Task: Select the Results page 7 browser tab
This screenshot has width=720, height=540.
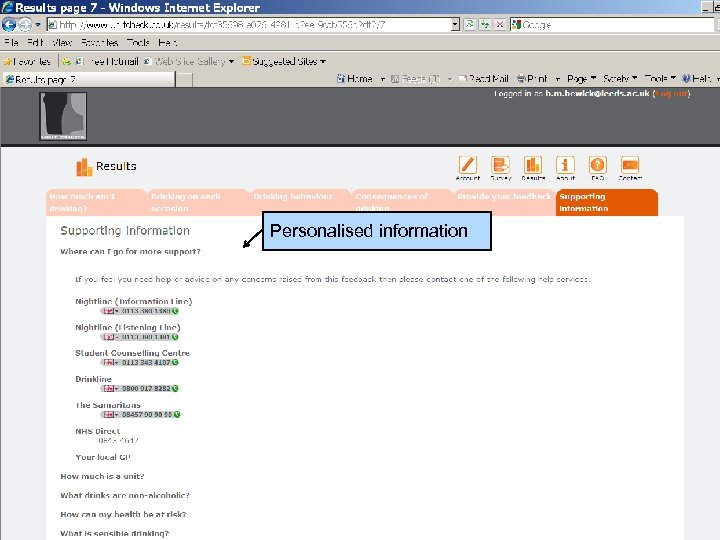Action: tap(89, 79)
